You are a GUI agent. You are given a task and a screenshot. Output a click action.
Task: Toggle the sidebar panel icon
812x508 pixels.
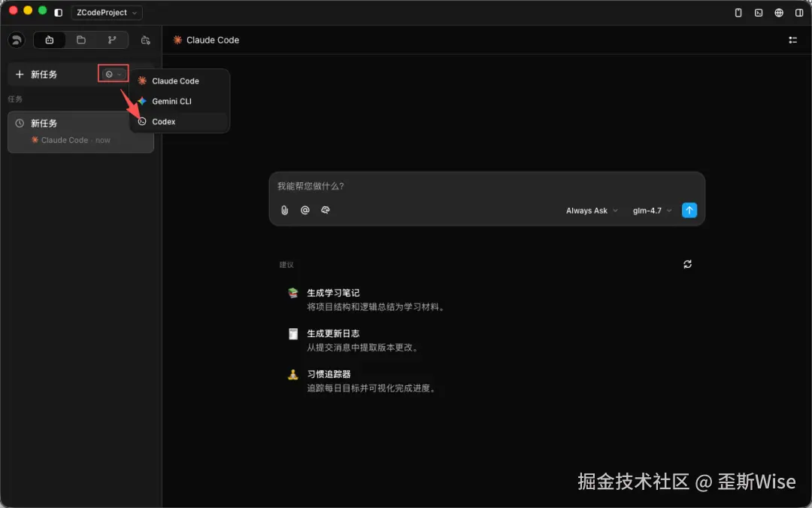point(59,13)
